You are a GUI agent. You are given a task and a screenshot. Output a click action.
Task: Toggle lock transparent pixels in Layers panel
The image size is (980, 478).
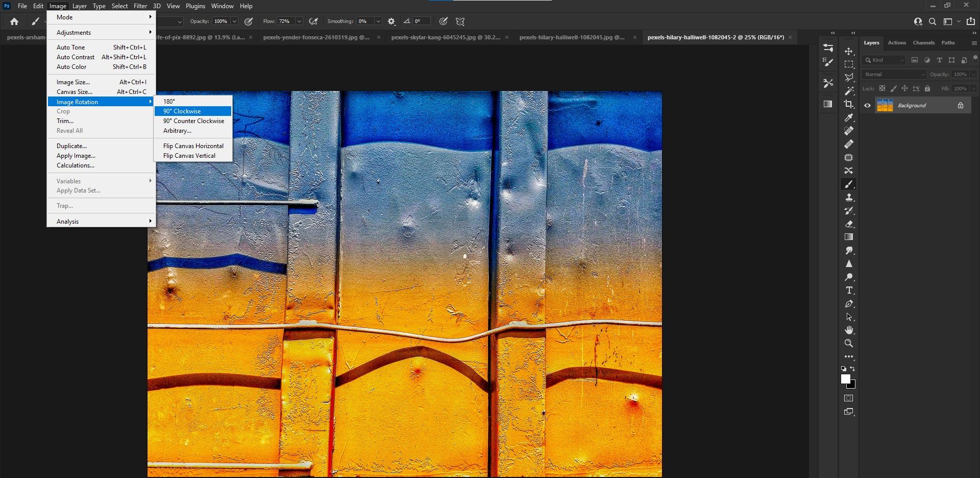[x=882, y=88]
